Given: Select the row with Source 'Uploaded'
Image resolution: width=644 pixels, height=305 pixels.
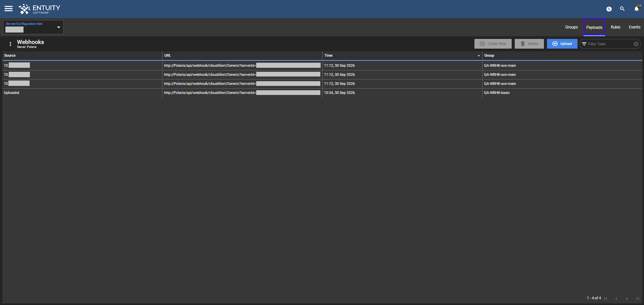Looking at the screenshot, I should point(322,93).
